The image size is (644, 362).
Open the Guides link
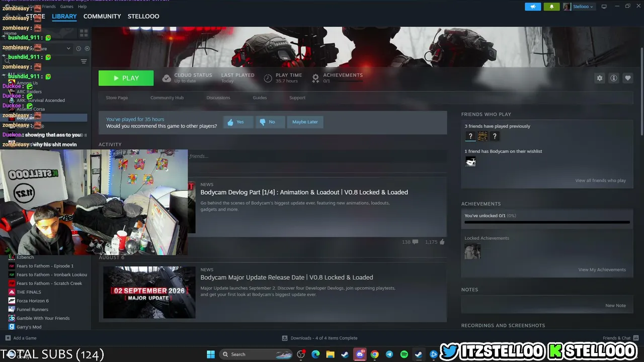[260, 98]
